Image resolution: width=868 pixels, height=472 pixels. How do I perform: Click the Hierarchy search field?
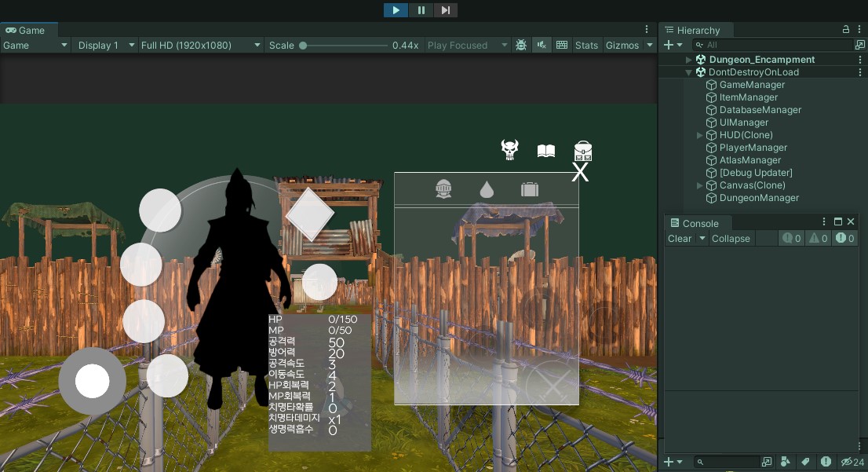(771, 45)
